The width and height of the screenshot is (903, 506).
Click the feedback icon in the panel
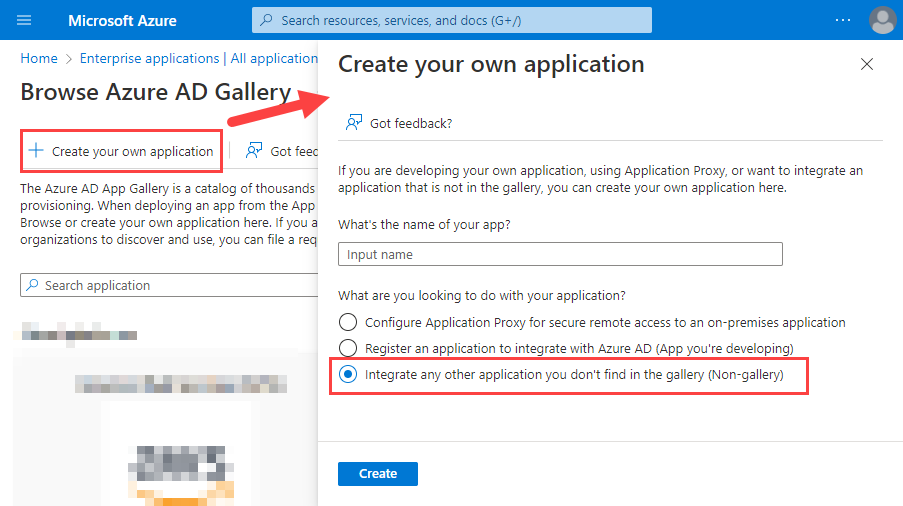click(x=354, y=123)
